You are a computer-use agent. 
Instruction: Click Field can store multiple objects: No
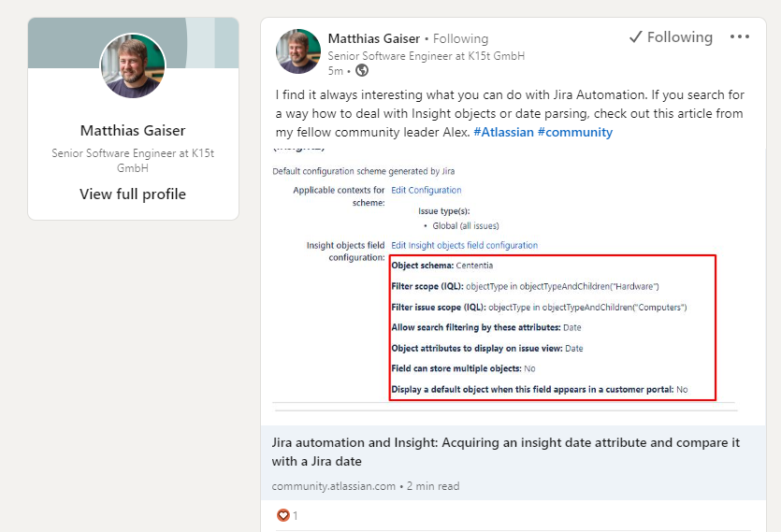coord(463,368)
